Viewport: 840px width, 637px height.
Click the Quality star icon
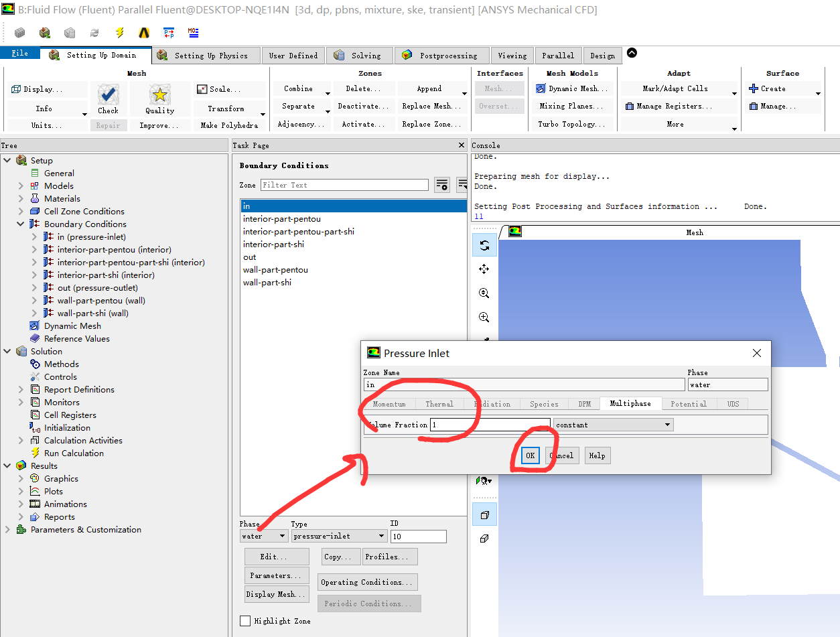click(159, 94)
